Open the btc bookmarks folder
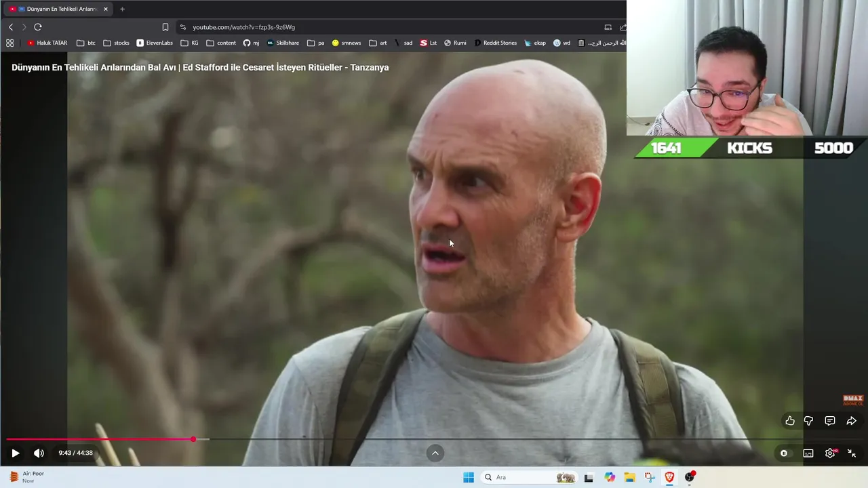 pyautogui.click(x=86, y=43)
